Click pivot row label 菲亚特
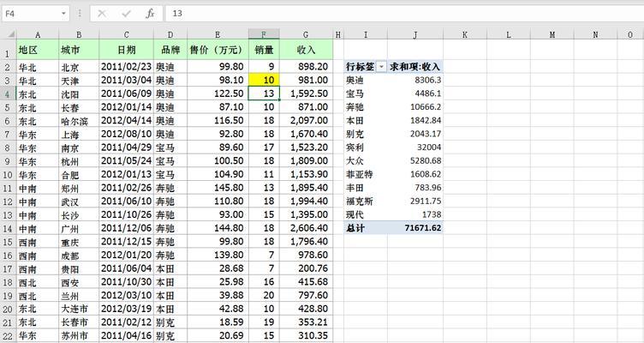The image size is (644, 343). point(360,174)
